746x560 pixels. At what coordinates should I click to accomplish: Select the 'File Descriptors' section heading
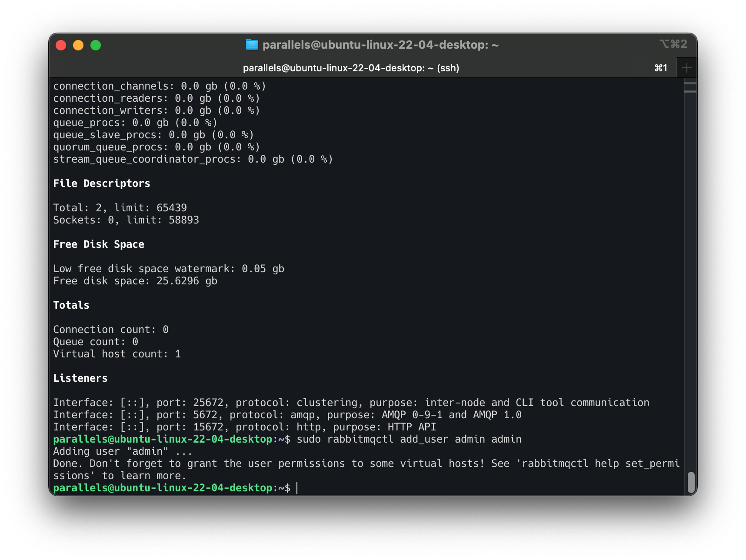point(102,183)
